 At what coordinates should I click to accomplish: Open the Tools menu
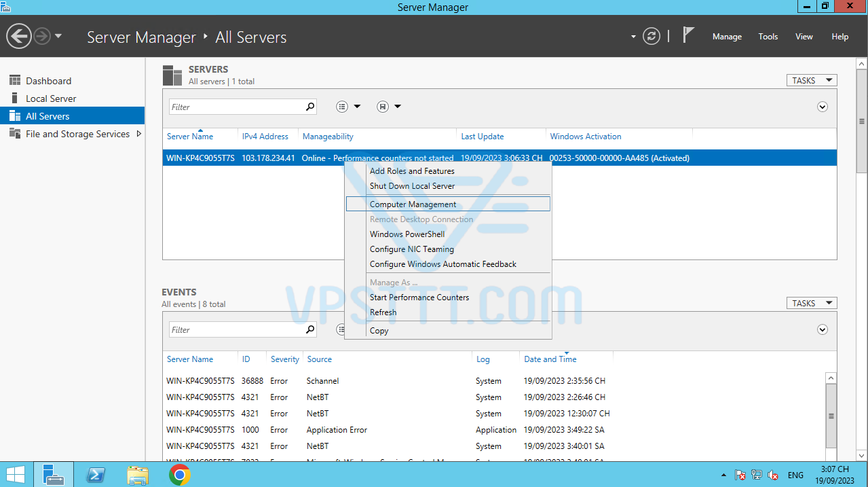(x=768, y=37)
